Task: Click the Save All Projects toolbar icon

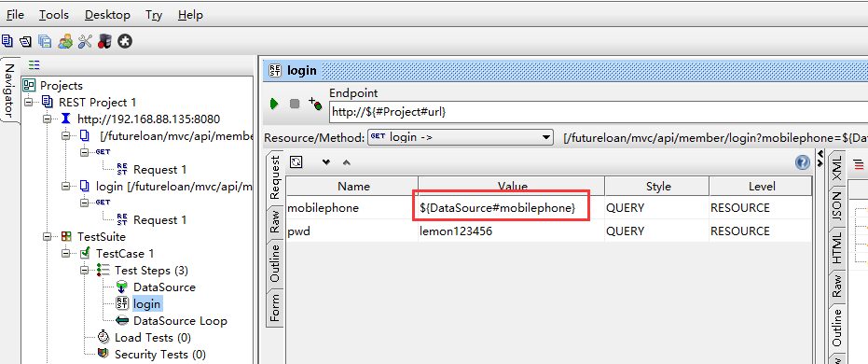Action: pyautogui.click(x=45, y=41)
